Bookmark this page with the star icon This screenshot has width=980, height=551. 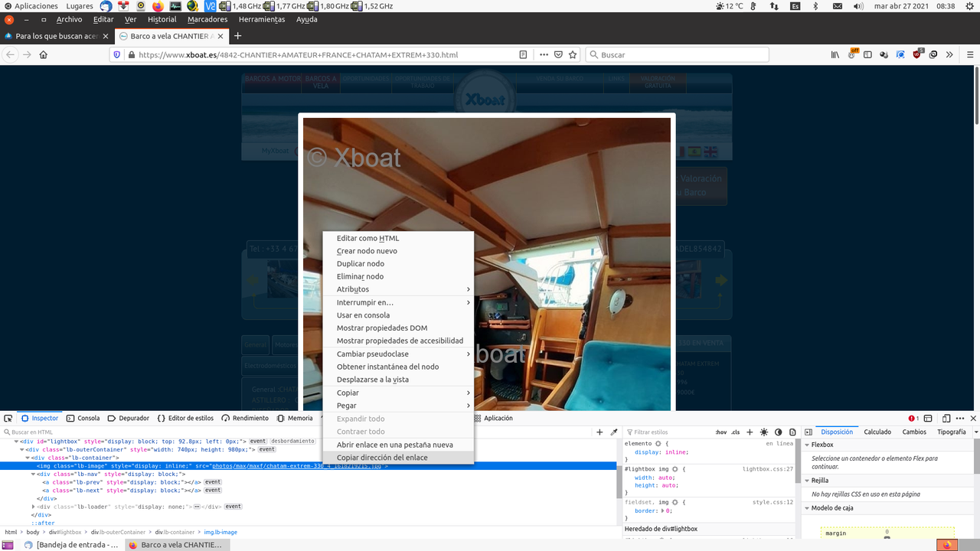pos(573,55)
